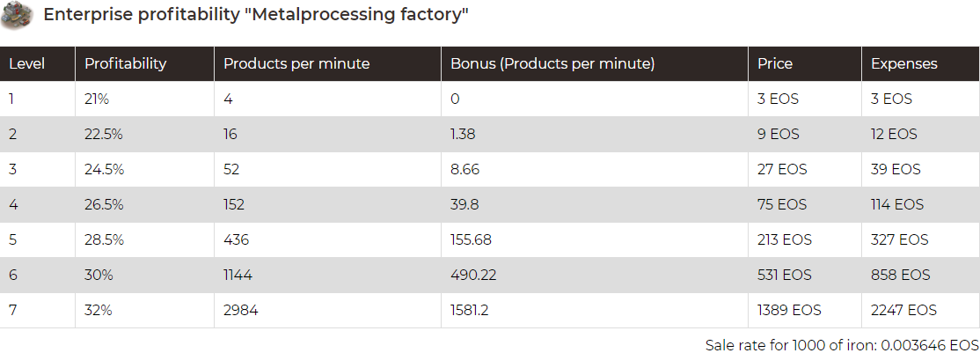Click the 26.5% profitability cell
The image size is (980, 353).
click(144, 204)
